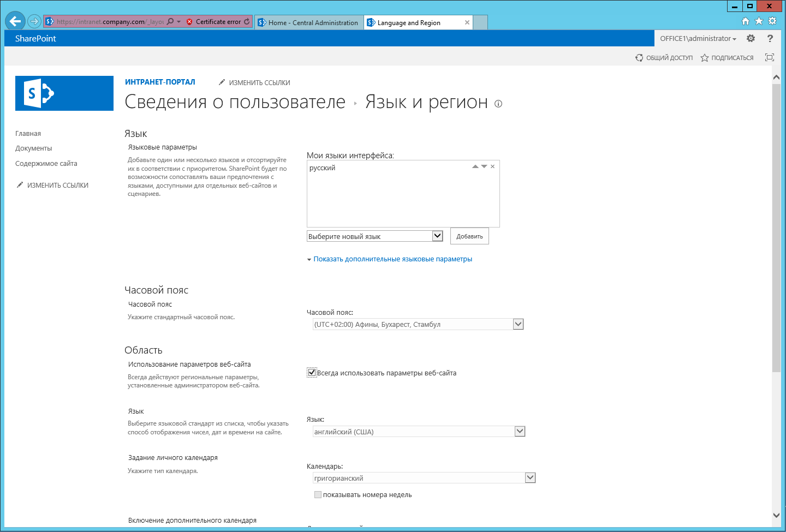
Task: Click the vertical scrollbar thumb
Action: coord(776,228)
